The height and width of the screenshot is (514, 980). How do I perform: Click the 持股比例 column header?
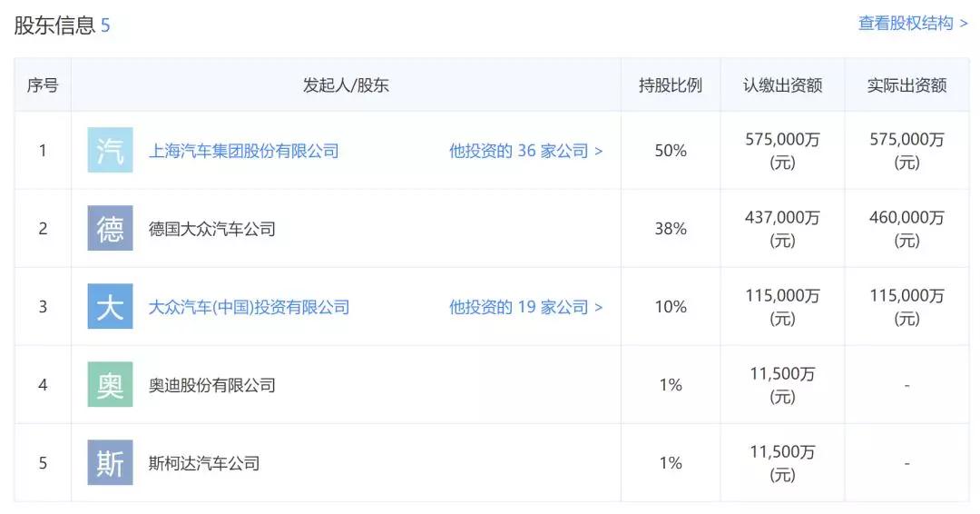pos(671,85)
